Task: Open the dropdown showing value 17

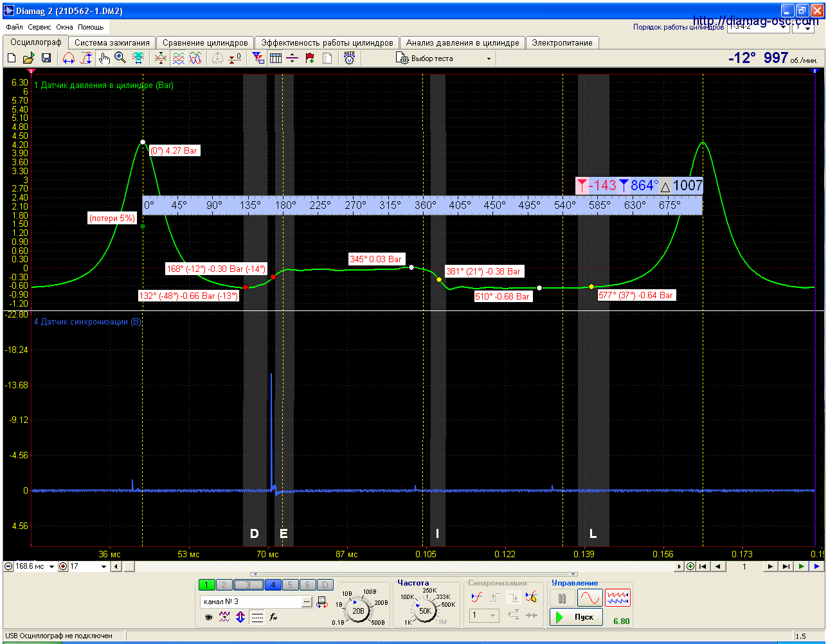Action: point(89,566)
